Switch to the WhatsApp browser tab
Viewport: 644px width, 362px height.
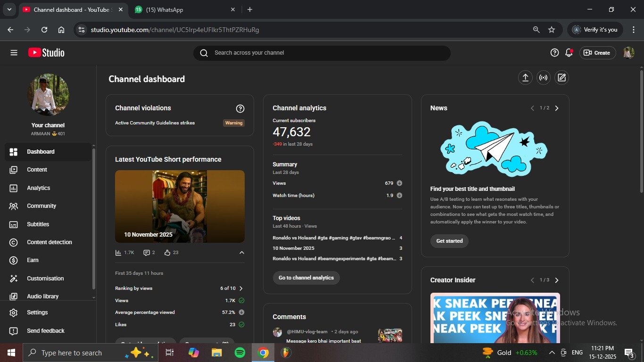pyautogui.click(x=184, y=10)
